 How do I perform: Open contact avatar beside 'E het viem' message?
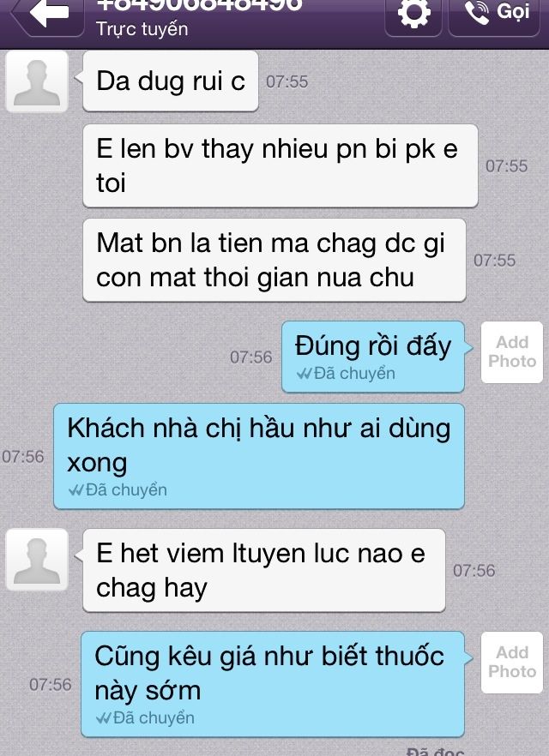click(x=37, y=560)
